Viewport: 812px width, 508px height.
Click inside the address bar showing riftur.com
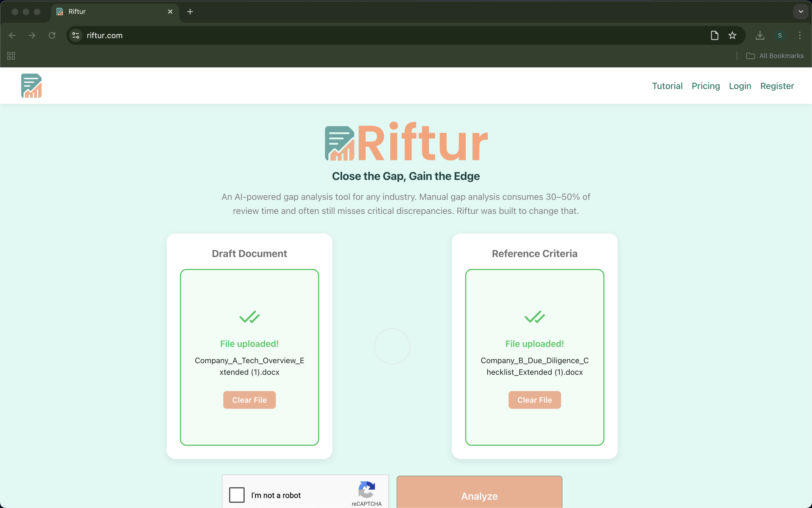(x=235, y=35)
